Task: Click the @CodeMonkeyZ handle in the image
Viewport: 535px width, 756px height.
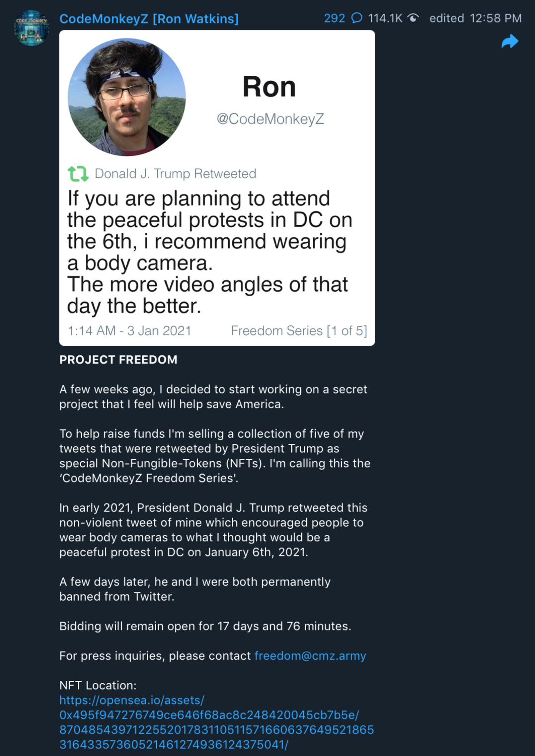Action: point(270,119)
